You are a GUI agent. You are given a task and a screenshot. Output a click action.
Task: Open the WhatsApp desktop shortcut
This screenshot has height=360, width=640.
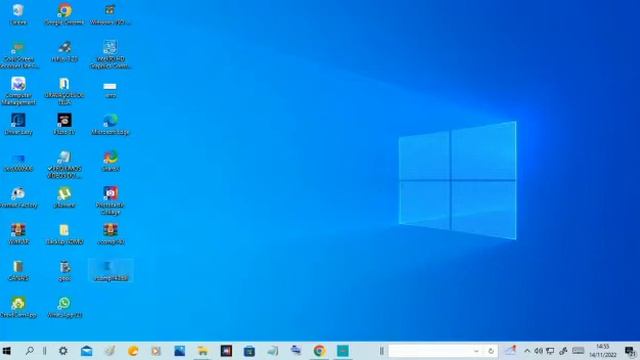coord(64,307)
